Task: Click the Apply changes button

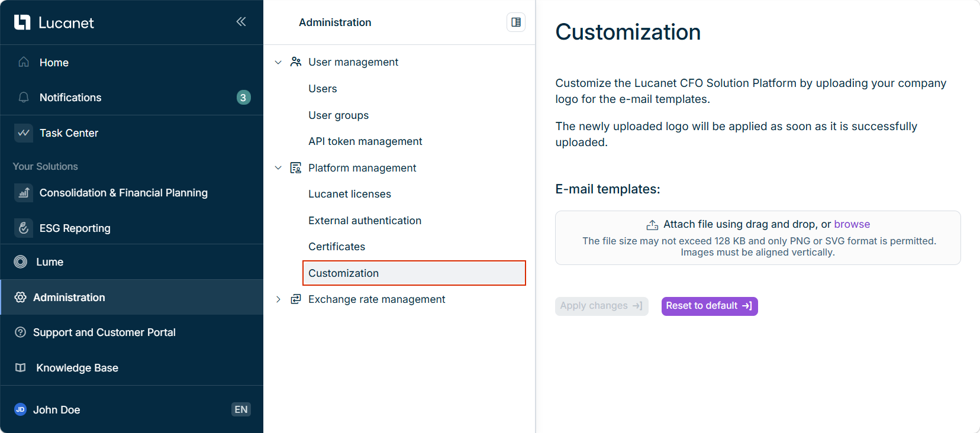Action: (601, 306)
